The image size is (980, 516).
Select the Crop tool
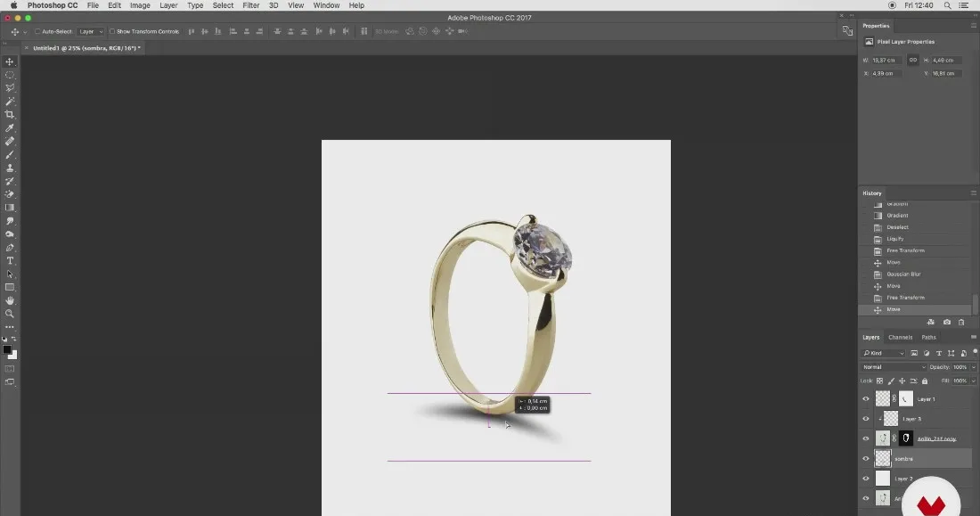10,114
